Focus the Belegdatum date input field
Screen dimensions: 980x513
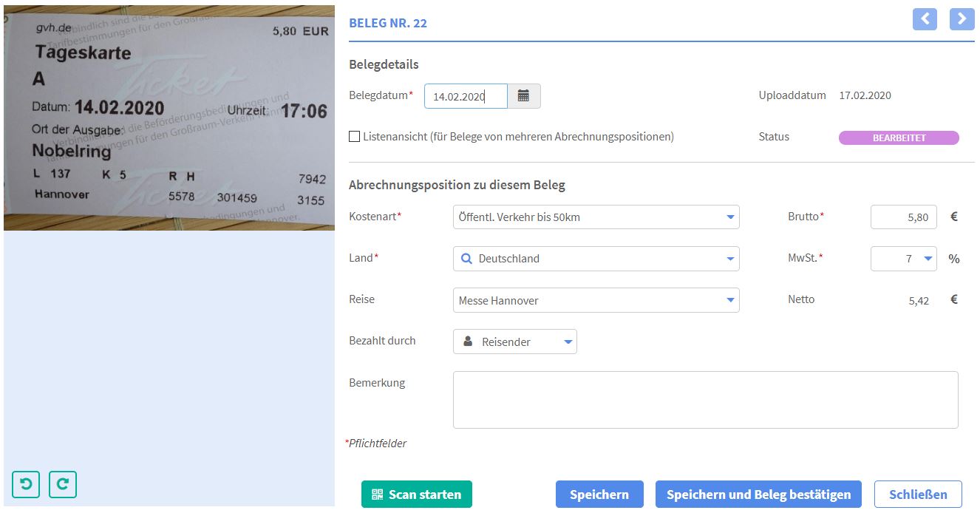[465, 96]
